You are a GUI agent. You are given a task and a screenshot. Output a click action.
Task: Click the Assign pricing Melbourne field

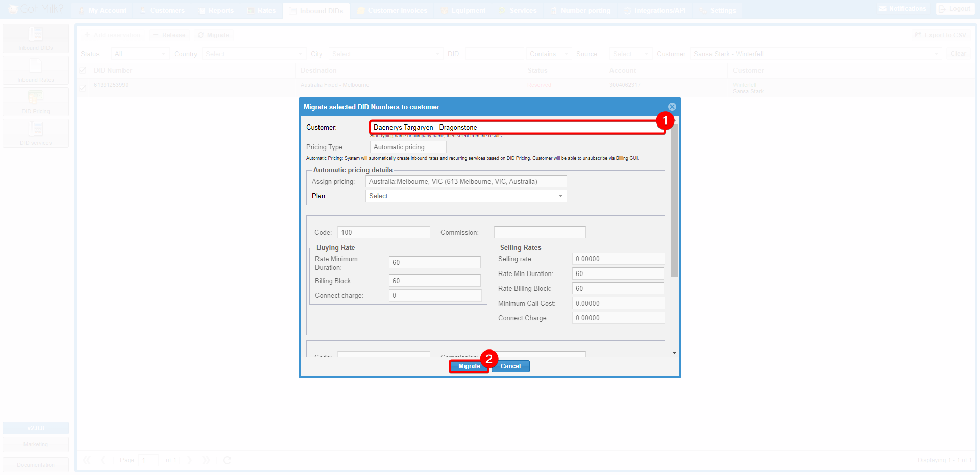(x=466, y=181)
